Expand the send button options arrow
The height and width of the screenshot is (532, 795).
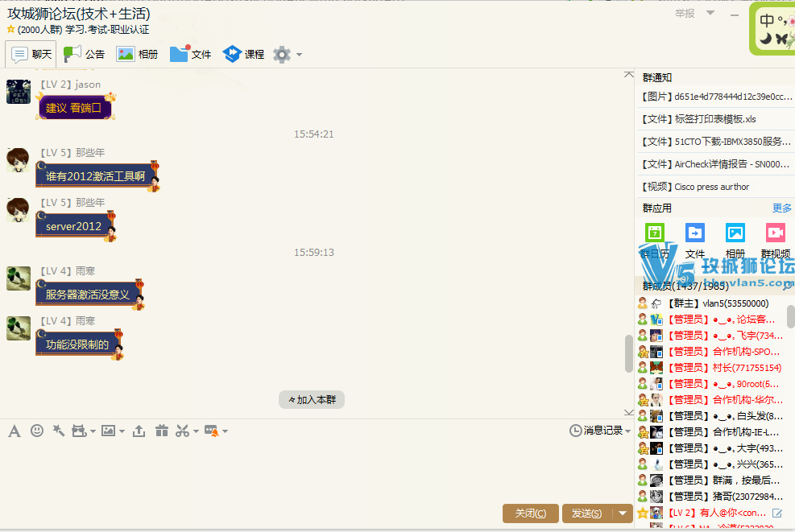point(623,513)
